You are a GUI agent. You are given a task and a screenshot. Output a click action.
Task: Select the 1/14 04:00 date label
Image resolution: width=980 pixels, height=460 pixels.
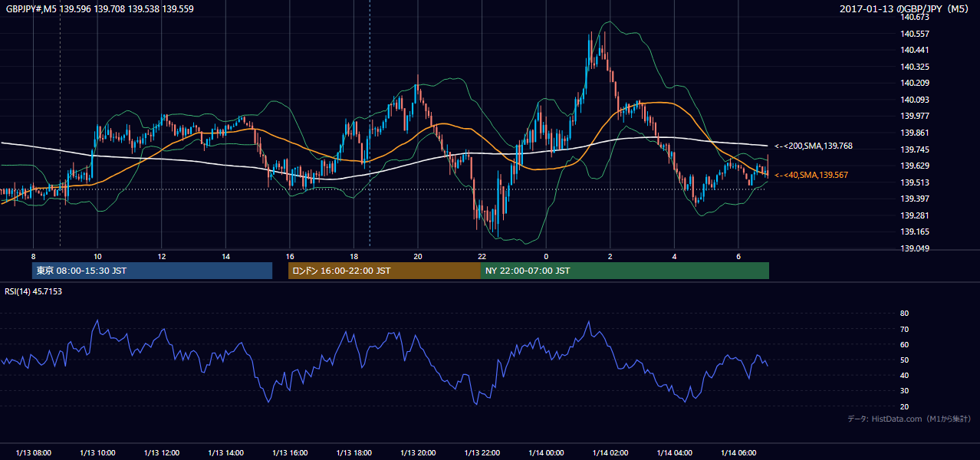(675, 452)
